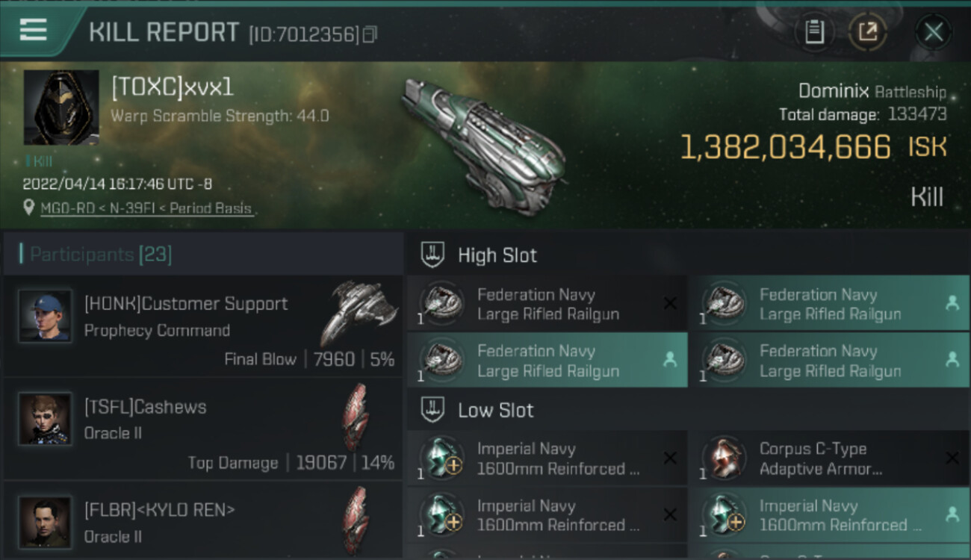Open the MGD-RD location link
This screenshot has height=560, width=971.
click(x=146, y=208)
